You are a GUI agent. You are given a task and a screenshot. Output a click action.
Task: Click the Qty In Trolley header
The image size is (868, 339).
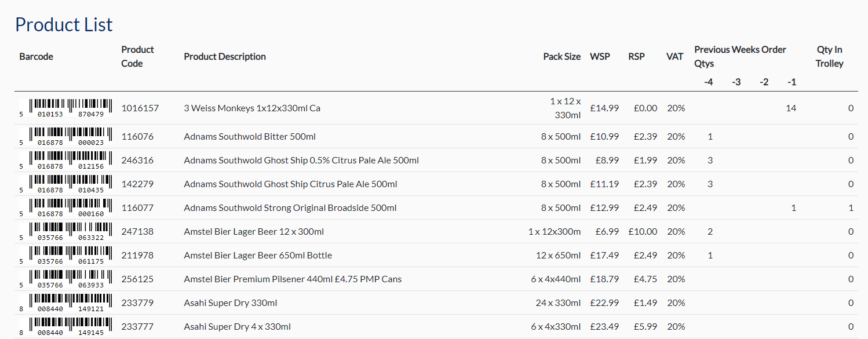pyautogui.click(x=829, y=56)
